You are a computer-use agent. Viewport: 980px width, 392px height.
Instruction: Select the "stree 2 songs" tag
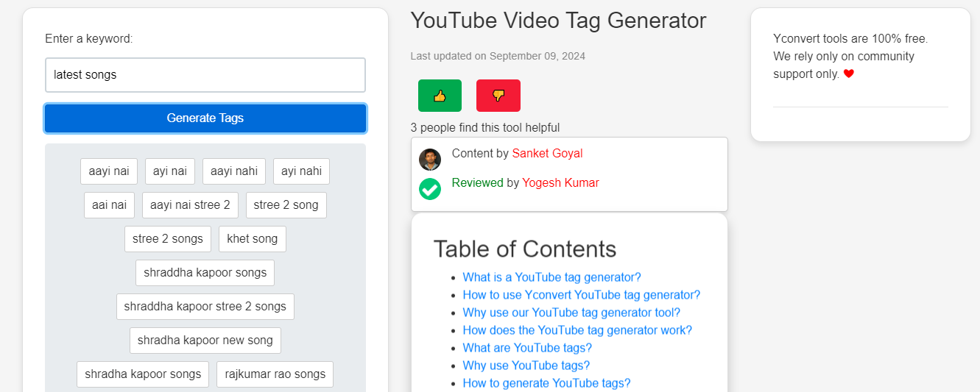coord(168,239)
